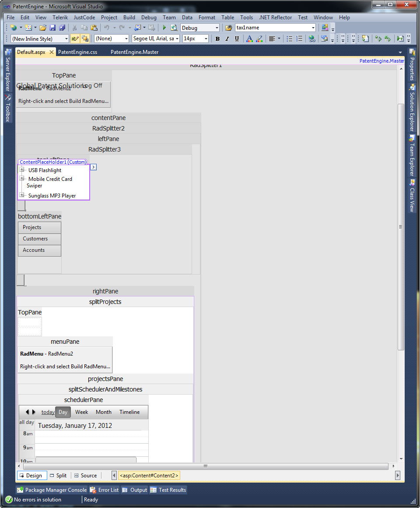Click the Foreground Color letter A icon

(249, 39)
